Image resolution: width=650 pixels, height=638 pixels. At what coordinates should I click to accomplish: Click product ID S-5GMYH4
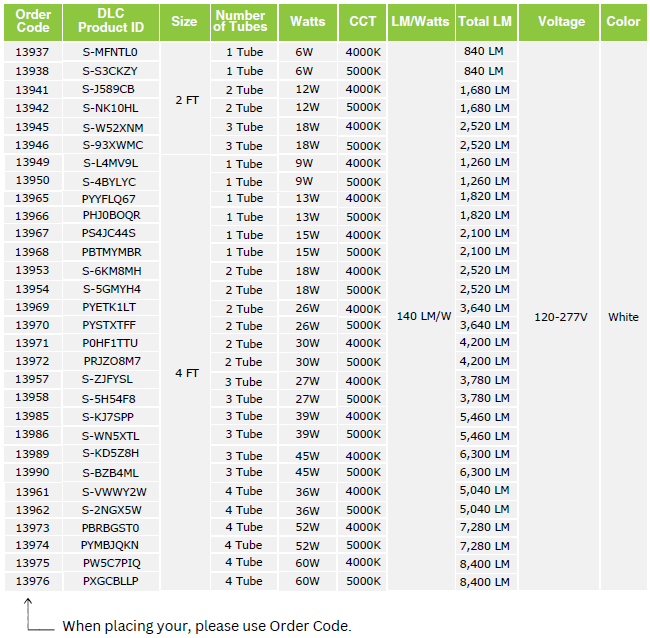[x=112, y=289]
